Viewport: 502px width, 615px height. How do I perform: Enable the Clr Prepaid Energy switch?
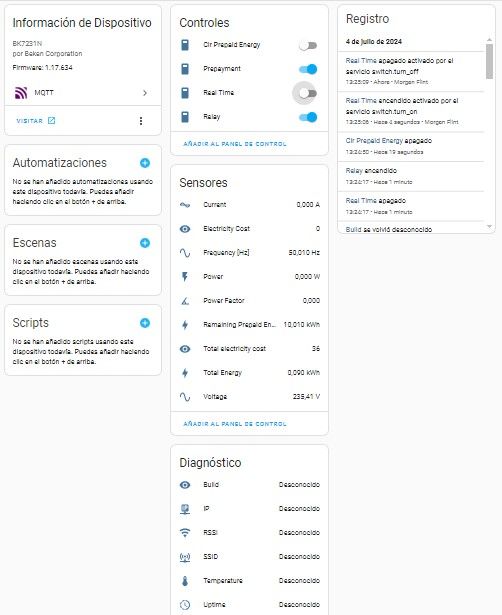308,45
